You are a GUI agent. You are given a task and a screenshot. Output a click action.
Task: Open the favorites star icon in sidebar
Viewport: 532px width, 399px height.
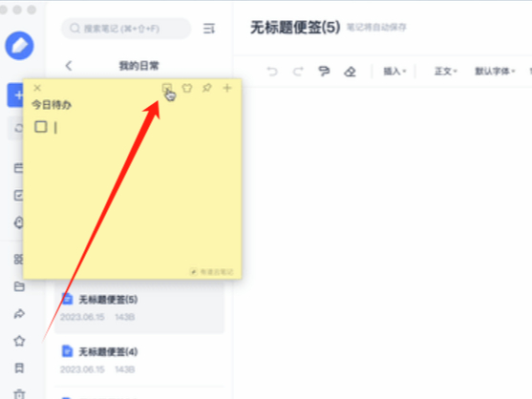(19, 341)
